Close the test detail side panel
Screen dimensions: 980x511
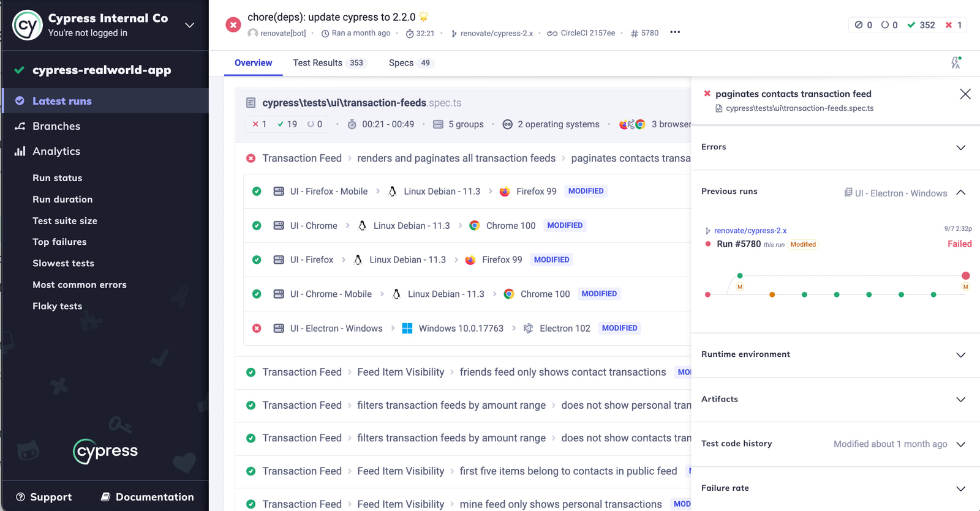pos(965,94)
